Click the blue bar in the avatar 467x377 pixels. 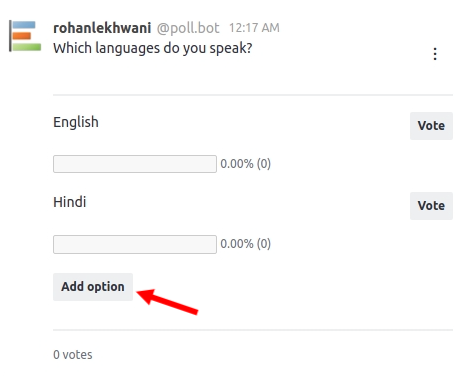[x=24, y=25]
